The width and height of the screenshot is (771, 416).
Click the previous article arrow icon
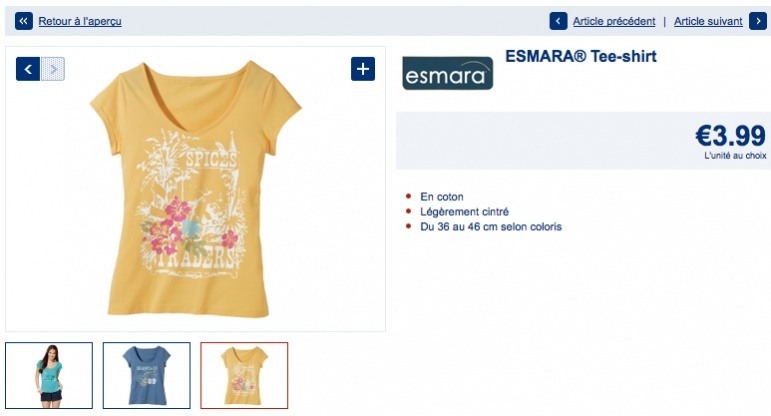pyautogui.click(x=558, y=21)
